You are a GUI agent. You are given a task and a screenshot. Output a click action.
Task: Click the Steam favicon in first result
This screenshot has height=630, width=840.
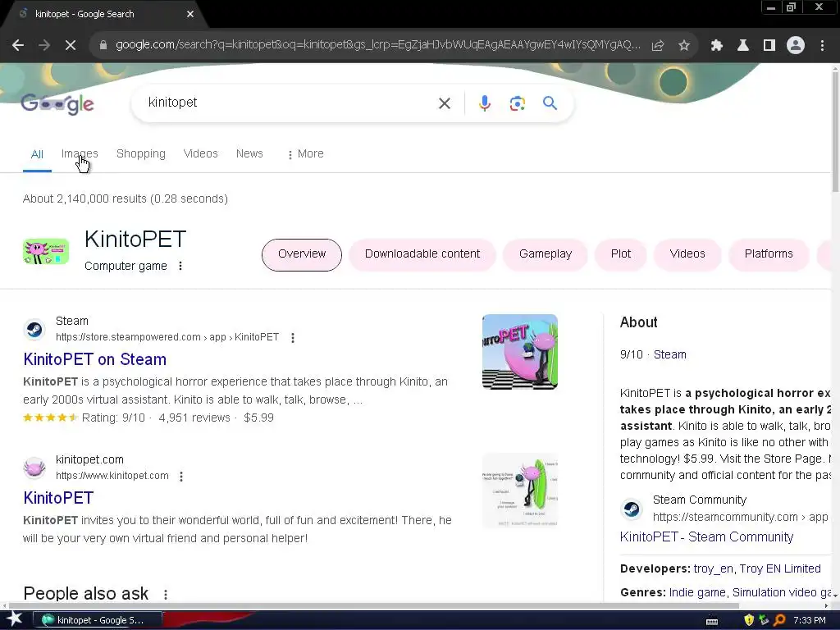(34, 329)
